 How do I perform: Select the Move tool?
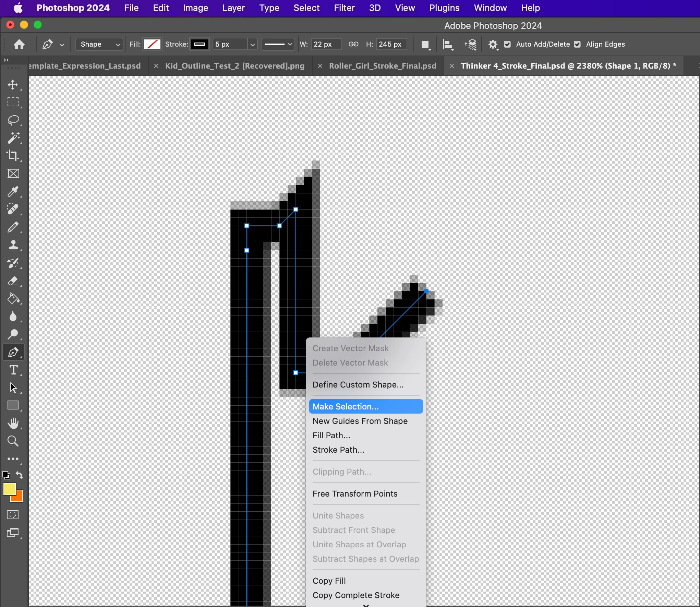point(13,84)
